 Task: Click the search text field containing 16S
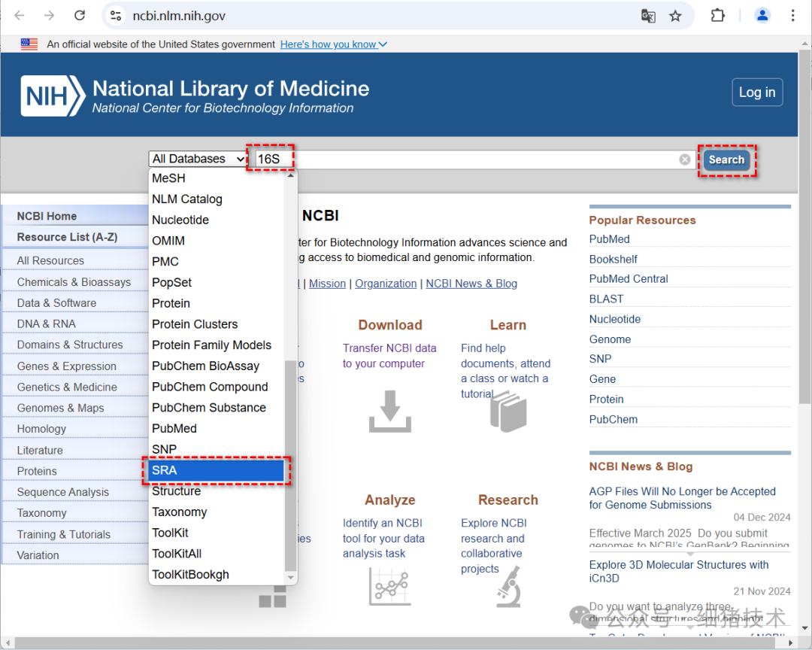(466, 159)
